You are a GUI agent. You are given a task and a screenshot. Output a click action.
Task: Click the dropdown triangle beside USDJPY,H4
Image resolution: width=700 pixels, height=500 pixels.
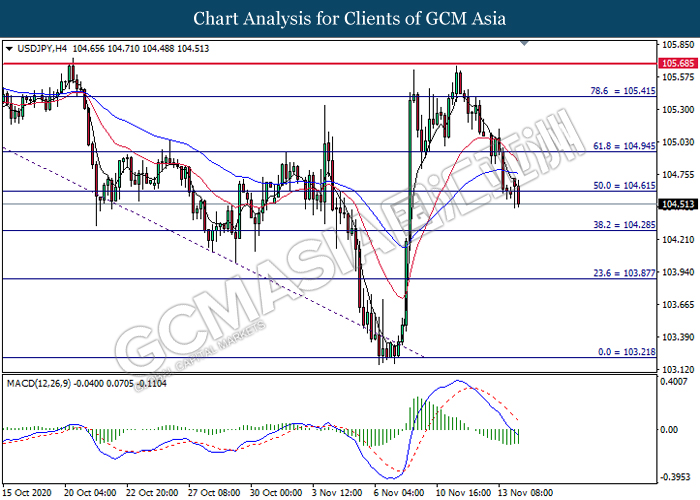[x=9, y=49]
